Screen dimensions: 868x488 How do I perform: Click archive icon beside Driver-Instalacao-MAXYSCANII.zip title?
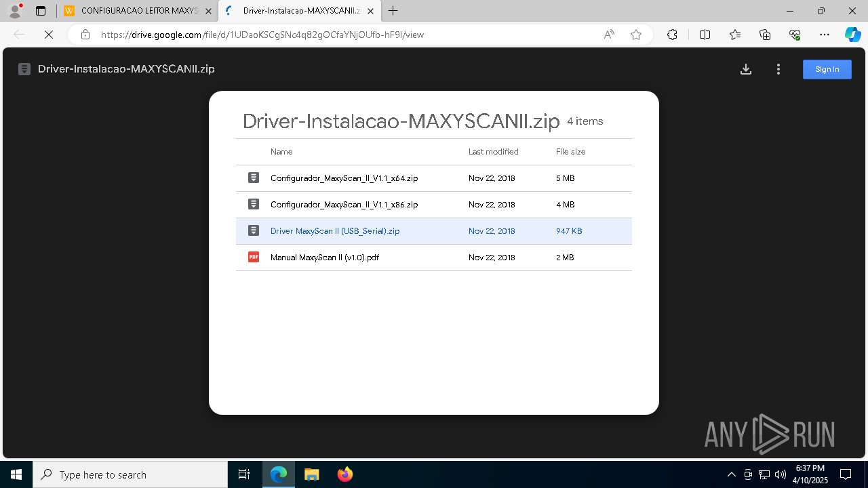[x=24, y=69]
